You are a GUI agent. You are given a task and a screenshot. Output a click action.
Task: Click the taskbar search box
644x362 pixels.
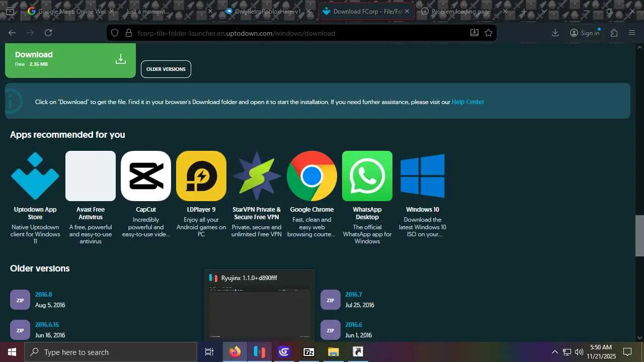pos(111,352)
